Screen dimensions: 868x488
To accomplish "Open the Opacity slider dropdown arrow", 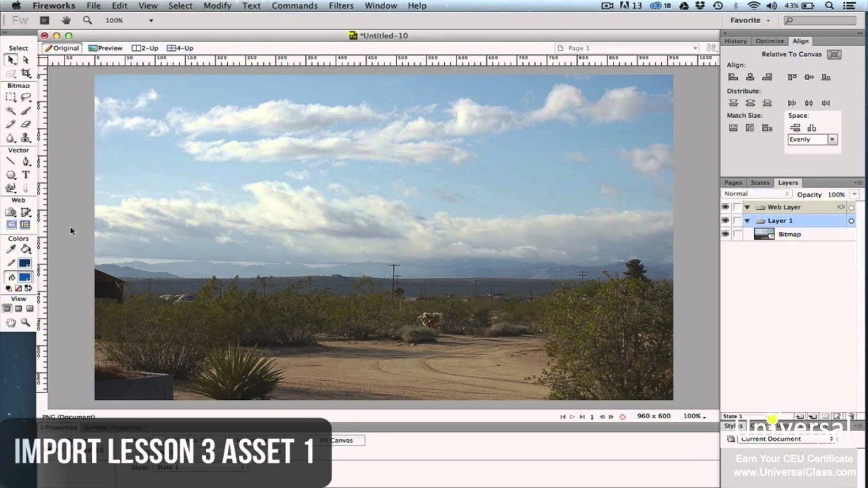I will click(854, 195).
